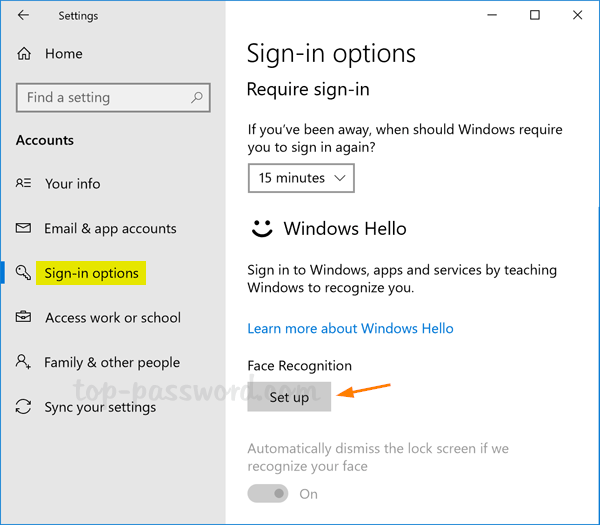
Task: Go to Family & other people text
Action: tap(112, 363)
